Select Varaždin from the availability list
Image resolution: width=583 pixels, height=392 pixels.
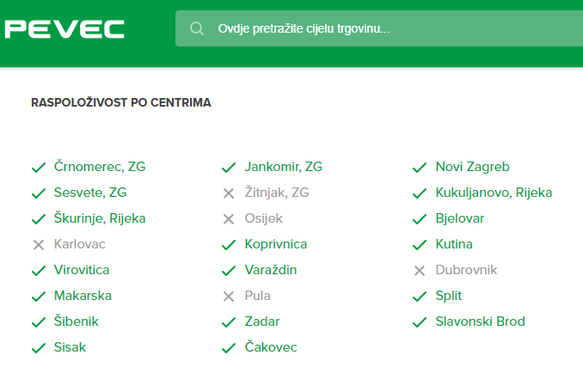tap(270, 270)
